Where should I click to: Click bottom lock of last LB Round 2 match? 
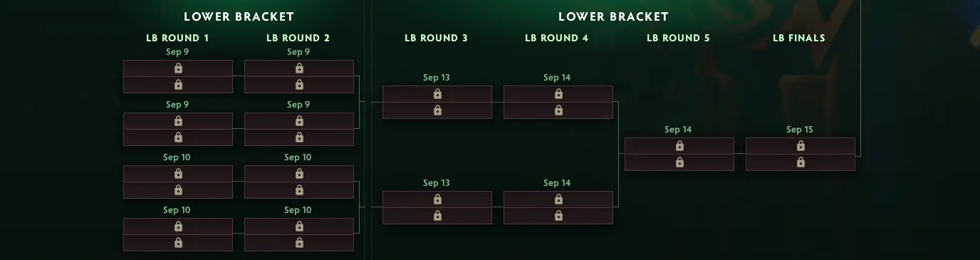(x=299, y=243)
